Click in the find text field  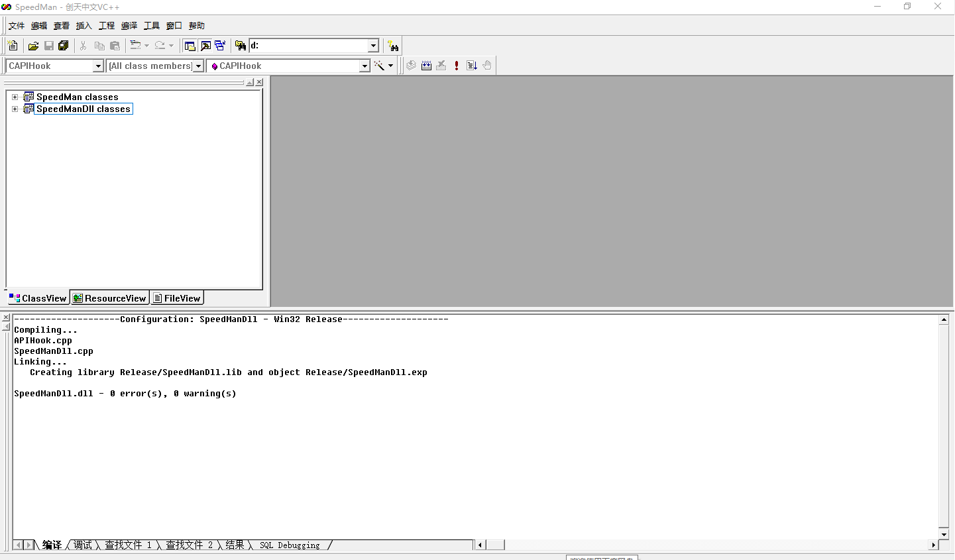point(308,46)
